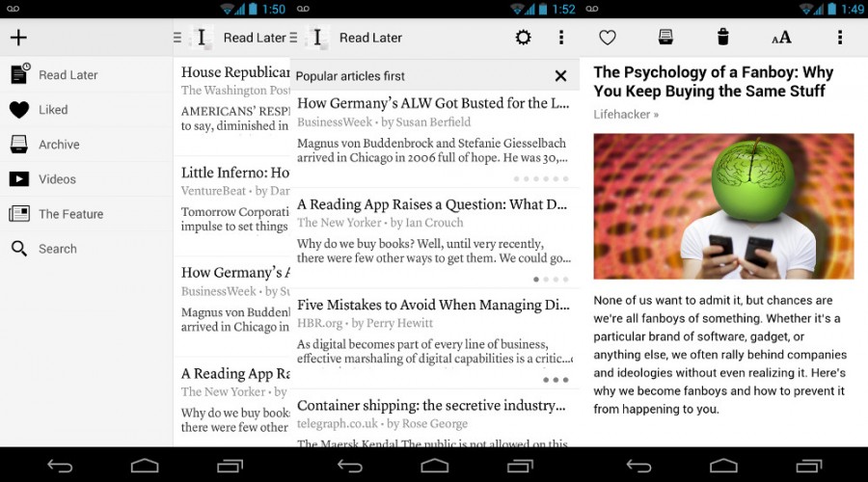Close the Popular articles first banner
The height and width of the screenshot is (482, 868).
[560, 76]
